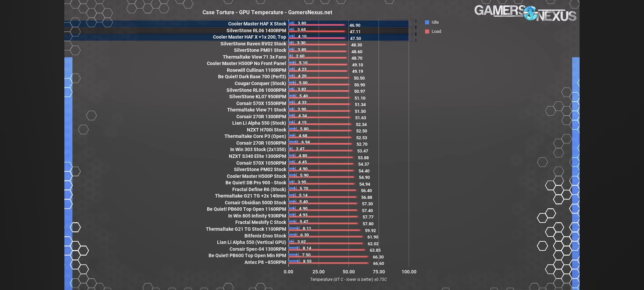Image resolution: width=644 pixels, height=290 pixels.
Task: Click the Temperature axis caption text
Action: coord(348,280)
